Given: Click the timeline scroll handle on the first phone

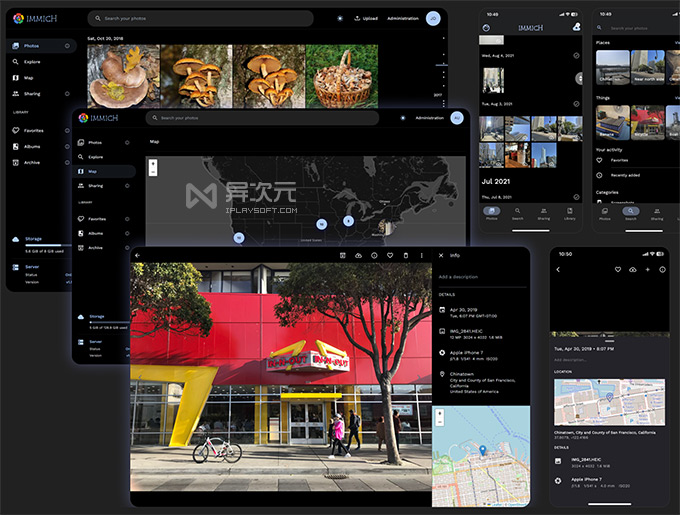Looking at the screenshot, I should (x=579, y=78).
